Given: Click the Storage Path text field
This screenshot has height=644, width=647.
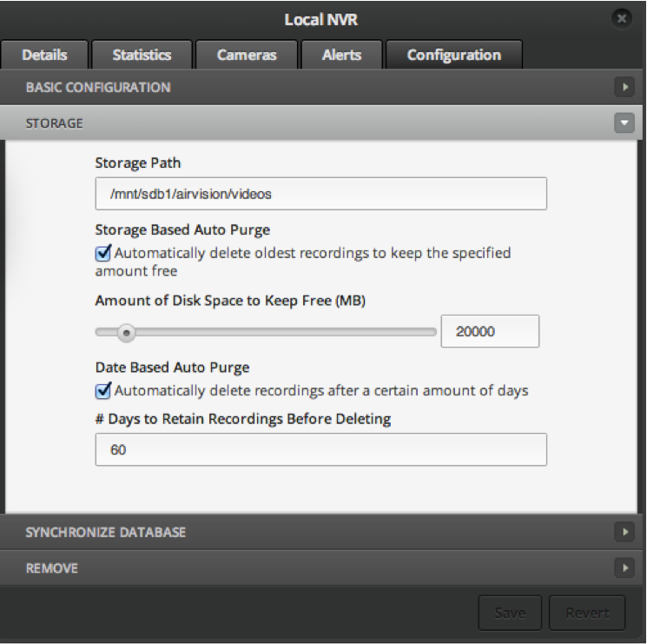Looking at the screenshot, I should tap(320, 194).
